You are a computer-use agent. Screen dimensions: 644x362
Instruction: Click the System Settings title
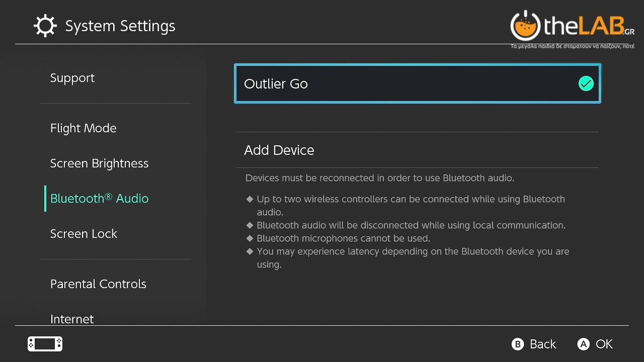120,26
